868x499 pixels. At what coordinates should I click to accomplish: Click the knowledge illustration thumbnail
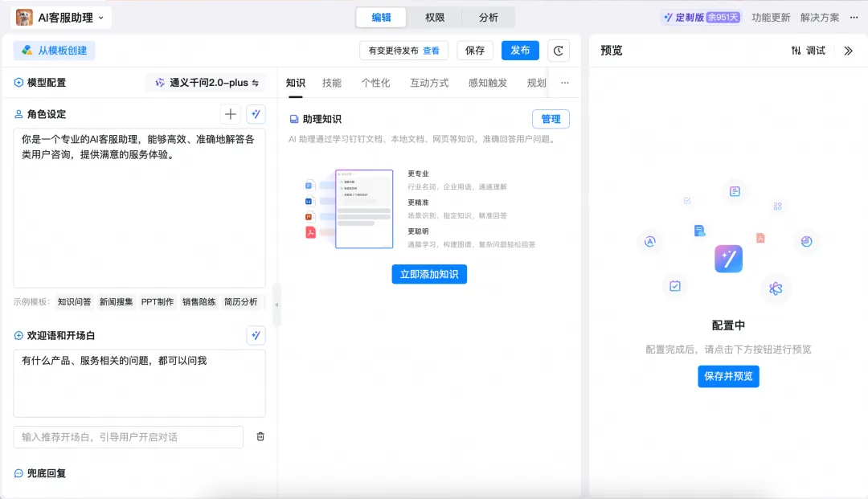(x=350, y=209)
